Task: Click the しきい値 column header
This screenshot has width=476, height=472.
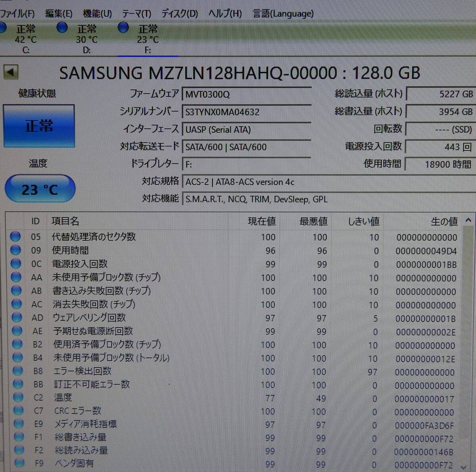Action: pyautogui.click(x=364, y=221)
